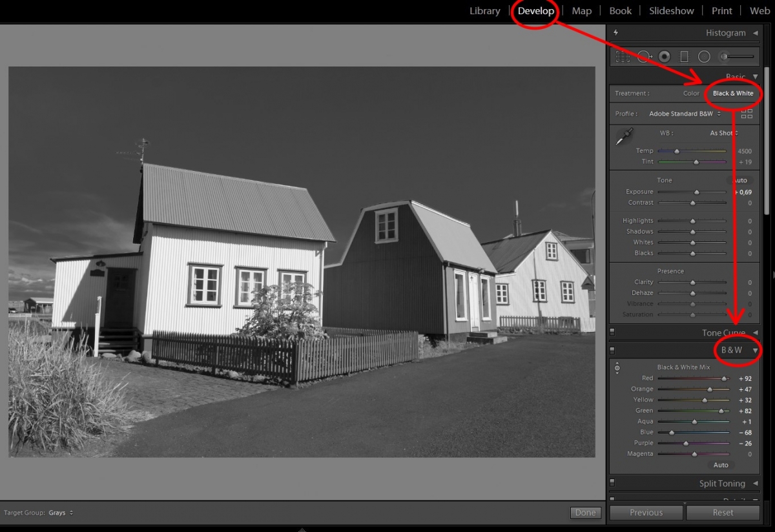This screenshot has width=775, height=532.
Task: Open the profile browser grid icon
Action: pyautogui.click(x=747, y=114)
